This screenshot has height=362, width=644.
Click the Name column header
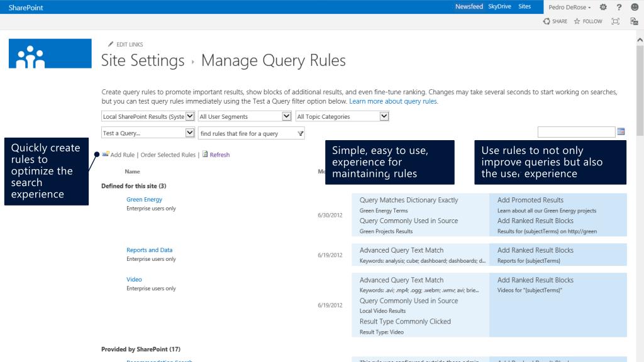pos(132,172)
